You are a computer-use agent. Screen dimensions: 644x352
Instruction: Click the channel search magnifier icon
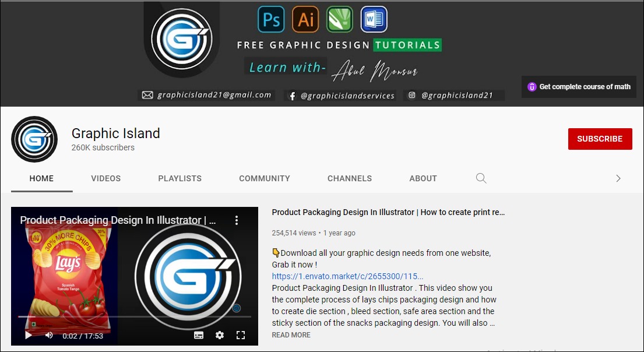click(x=481, y=178)
